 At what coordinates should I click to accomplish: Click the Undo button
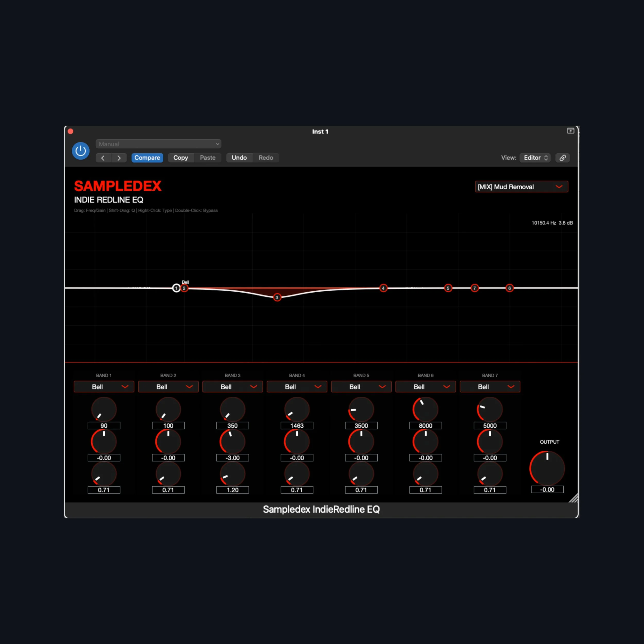(239, 158)
